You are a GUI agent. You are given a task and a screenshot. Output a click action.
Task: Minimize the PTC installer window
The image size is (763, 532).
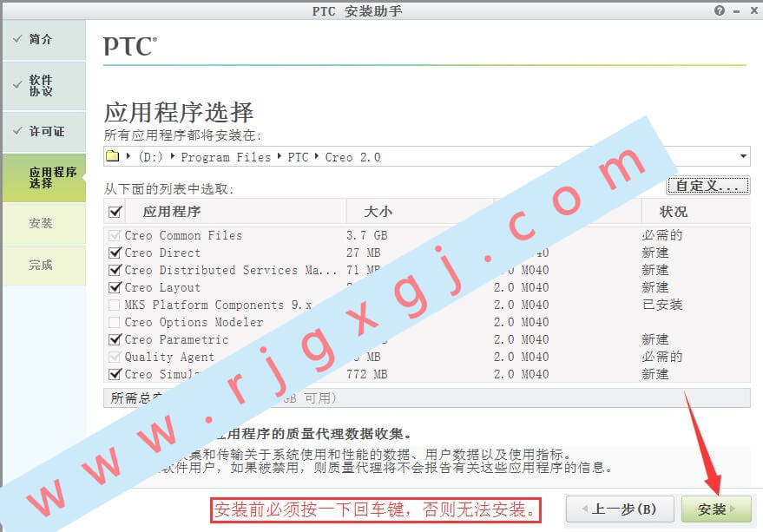(737, 10)
